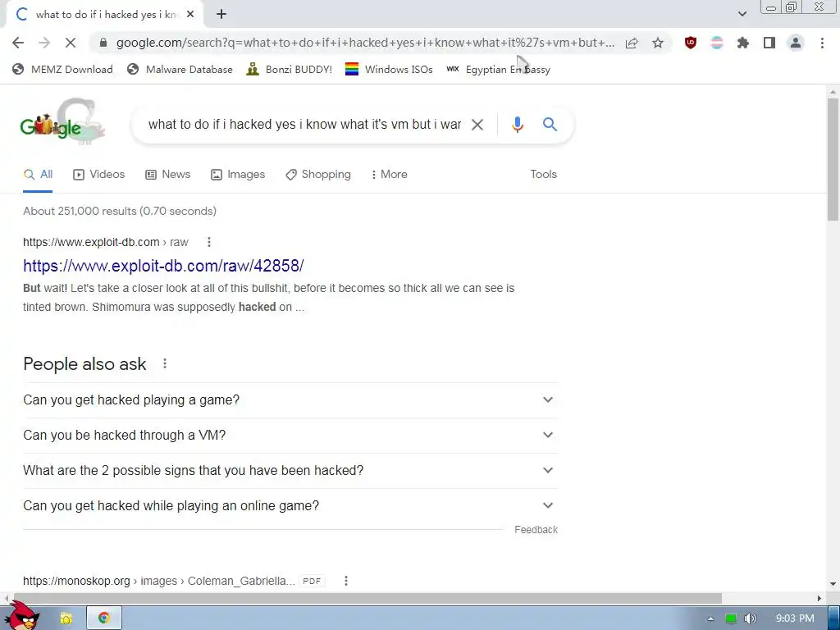Start voice search with the microphone icon
Viewport: 840px width, 630px height.
[x=518, y=125]
